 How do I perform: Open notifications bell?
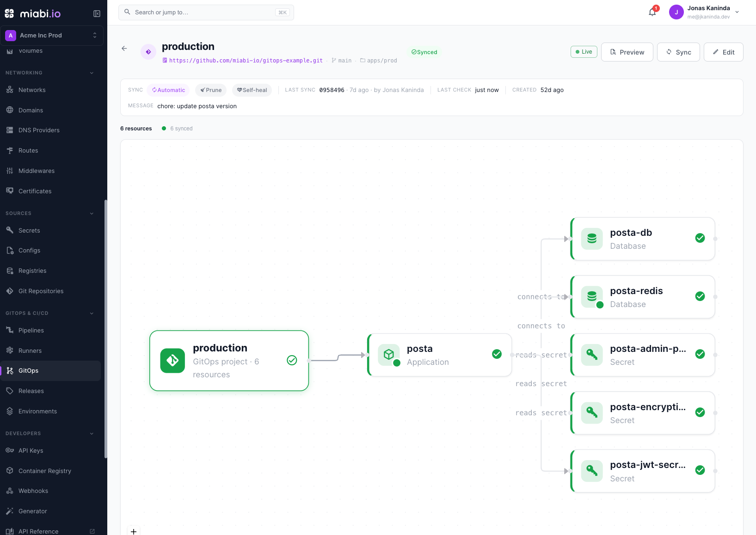(652, 12)
